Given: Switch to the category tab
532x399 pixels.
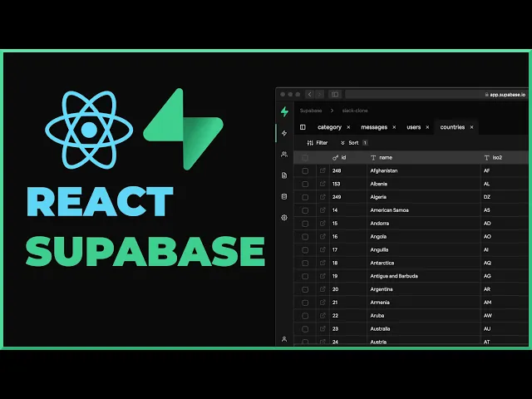Looking at the screenshot, I should point(329,127).
